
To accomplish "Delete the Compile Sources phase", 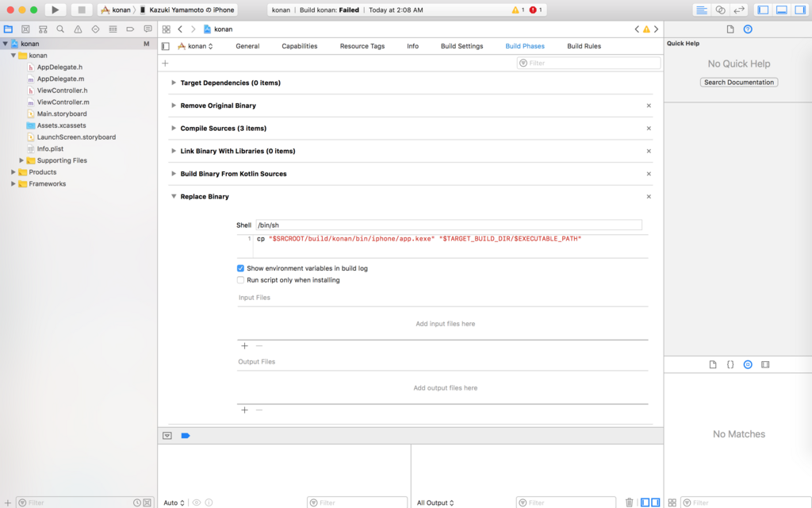I will tap(649, 128).
